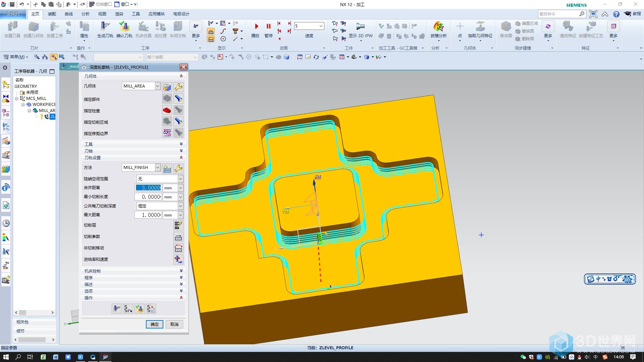This screenshot has height=362, width=644.
Task: Edit MILL_AREA geometry with wrench icon
Action: click(x=178, y=87)
